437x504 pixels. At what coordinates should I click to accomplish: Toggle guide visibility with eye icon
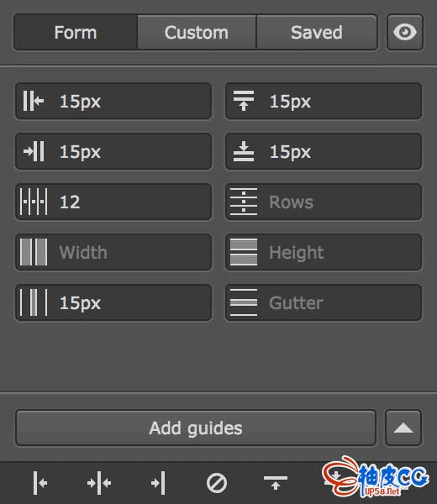405,32
